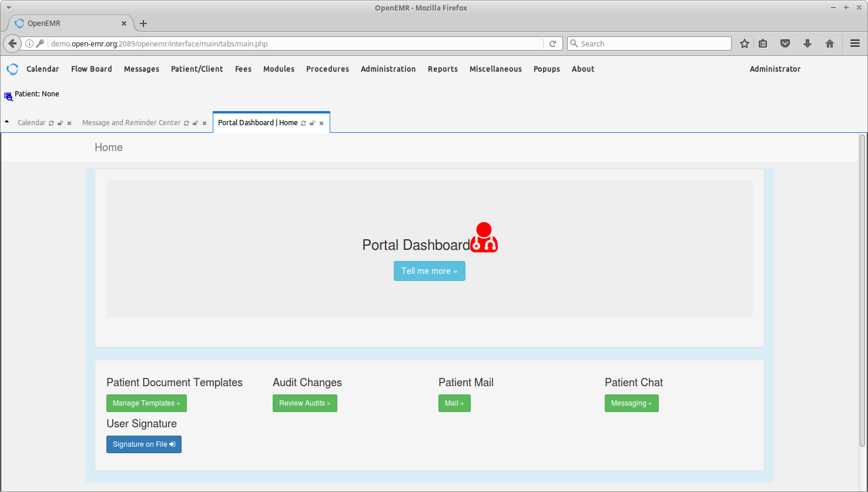868x492 pixels.
Task: Save page to Pocket
Action: point(785,43)
